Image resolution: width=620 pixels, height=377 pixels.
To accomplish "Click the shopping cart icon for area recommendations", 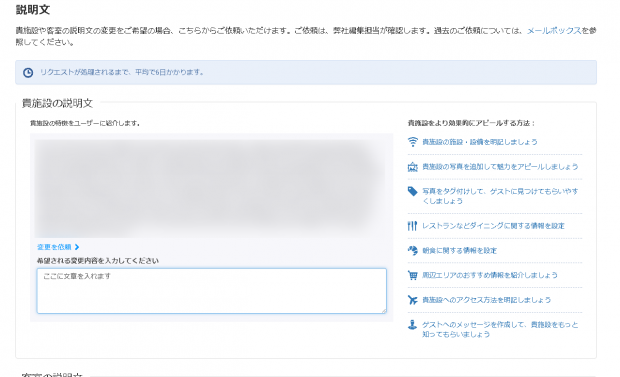I will click(412, 275).
